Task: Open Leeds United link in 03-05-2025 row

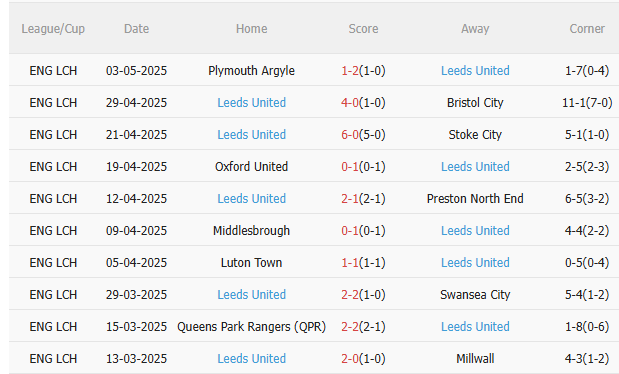Action: (475, 71)
